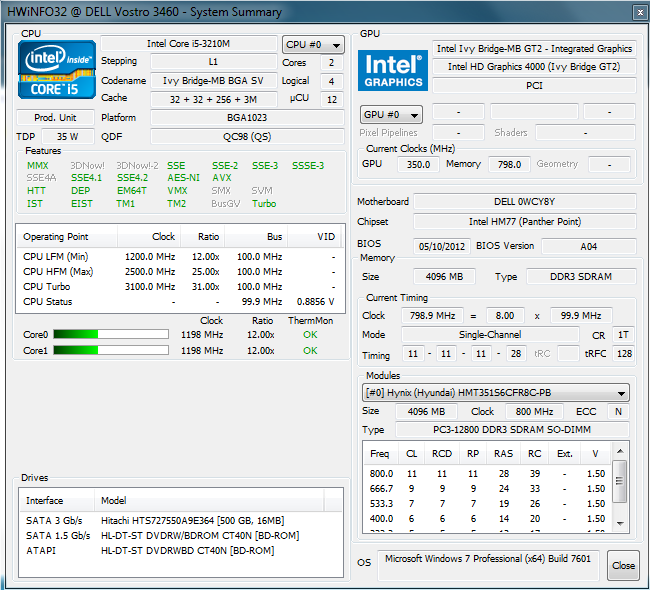650x590 pixels.
Task: Click the GPU memory clock 798.0 field
Action: (x=509, y=165)
